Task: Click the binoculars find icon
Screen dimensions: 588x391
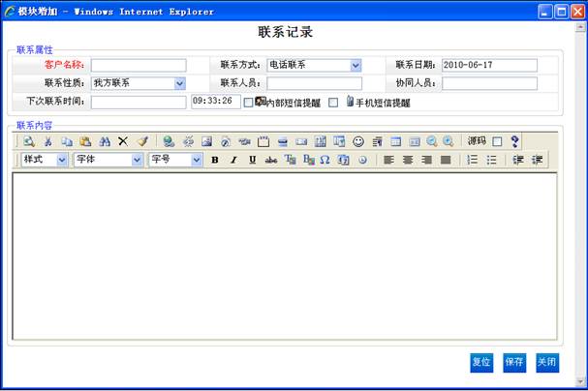Action: [x=105, y=141]
